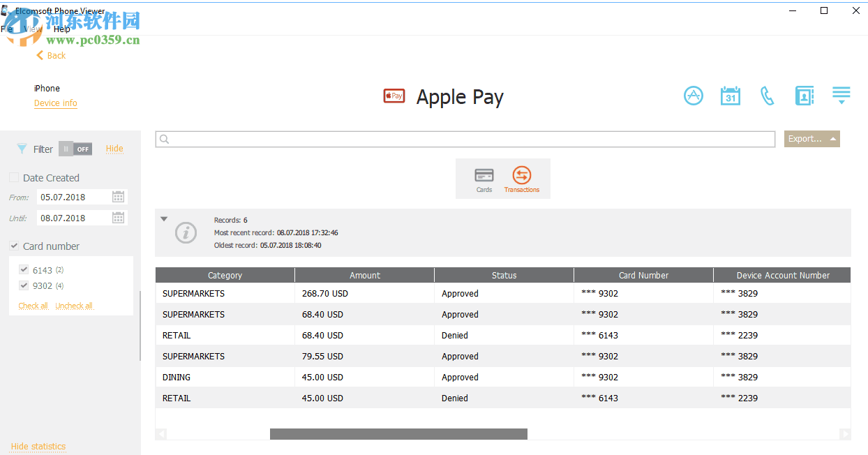Open the Calls phone icon
Viewport: 868px width, 455px height.
(x=768, y=96)
